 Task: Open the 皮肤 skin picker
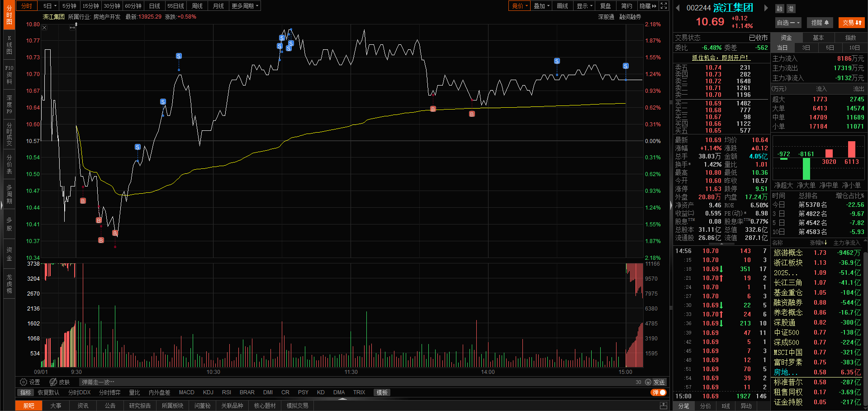pyautogui.click(x=60, y=382)
